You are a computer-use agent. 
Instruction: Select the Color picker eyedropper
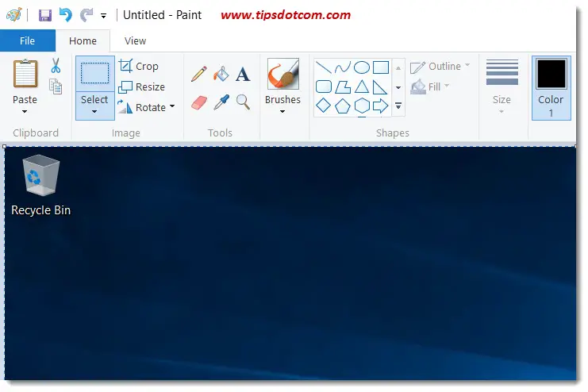click(221, 102)
